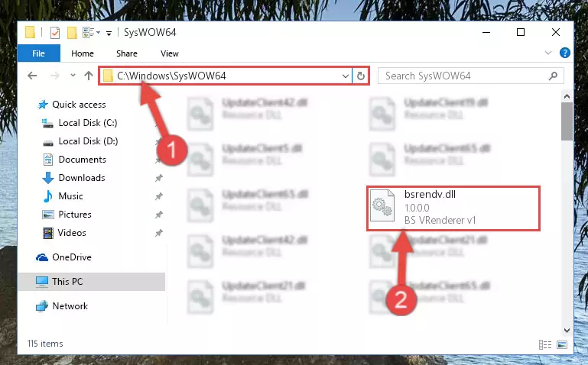Switch to the Share ribbon tab
Viewport: 588px width, 365px height.
(x=127, y=53)
